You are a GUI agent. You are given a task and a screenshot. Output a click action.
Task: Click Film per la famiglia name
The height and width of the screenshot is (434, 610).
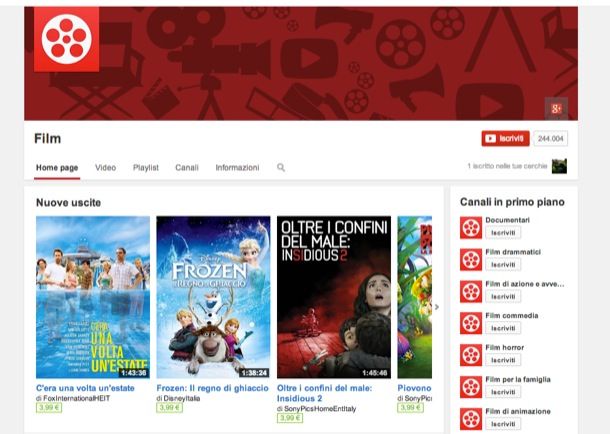[x=518, y=380]
